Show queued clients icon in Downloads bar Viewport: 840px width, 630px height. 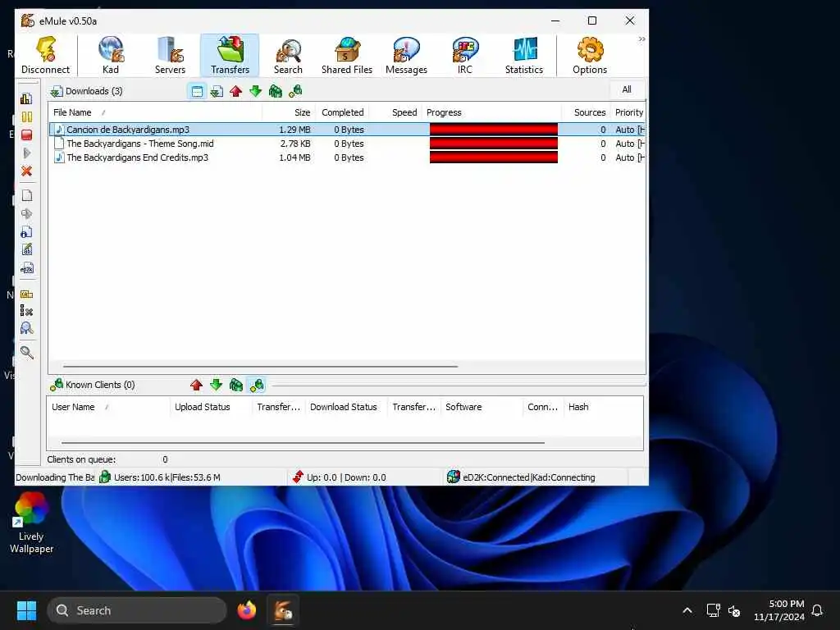276,91
